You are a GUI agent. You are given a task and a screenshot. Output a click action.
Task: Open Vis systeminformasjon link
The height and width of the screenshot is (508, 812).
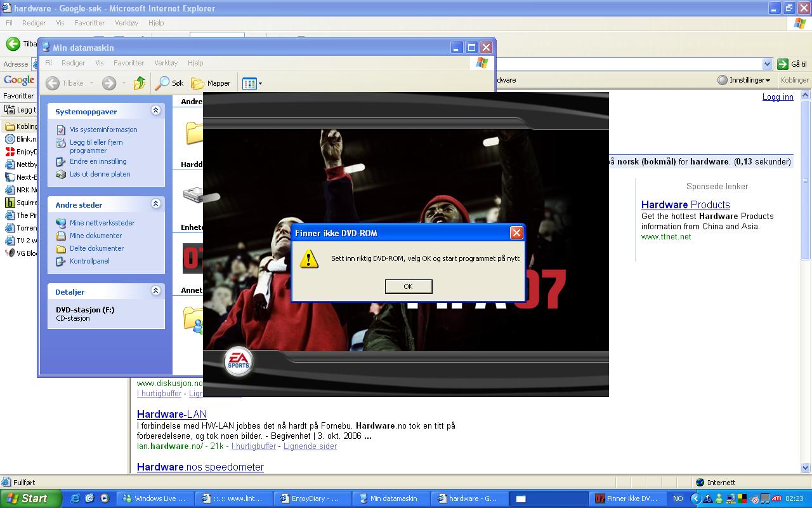click(x=103, y=130)
